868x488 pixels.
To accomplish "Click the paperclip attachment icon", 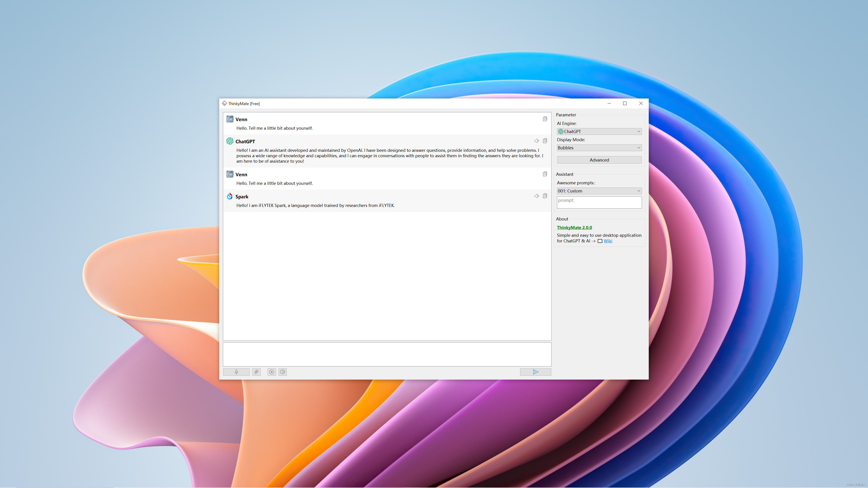I will click(x=256, y=372).
